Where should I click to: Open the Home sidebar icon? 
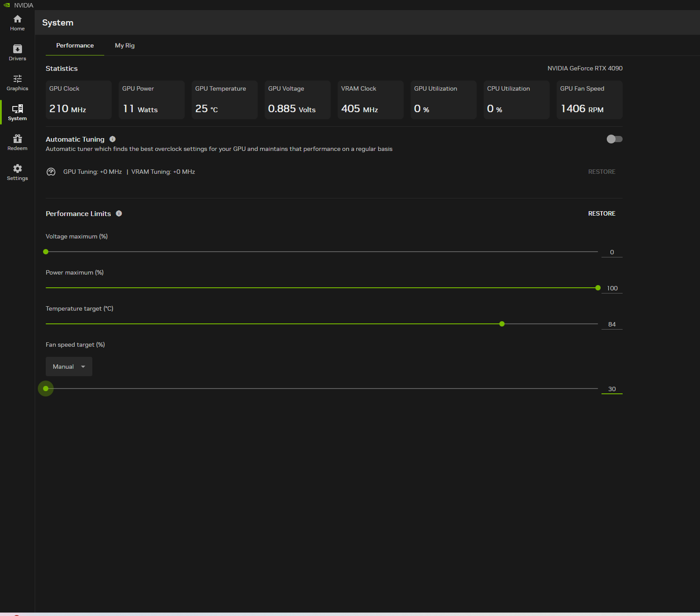[x=18, y=23]
